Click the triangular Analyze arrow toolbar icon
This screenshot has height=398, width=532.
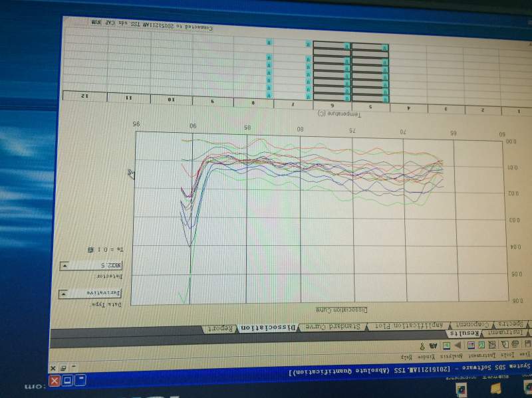458,345
